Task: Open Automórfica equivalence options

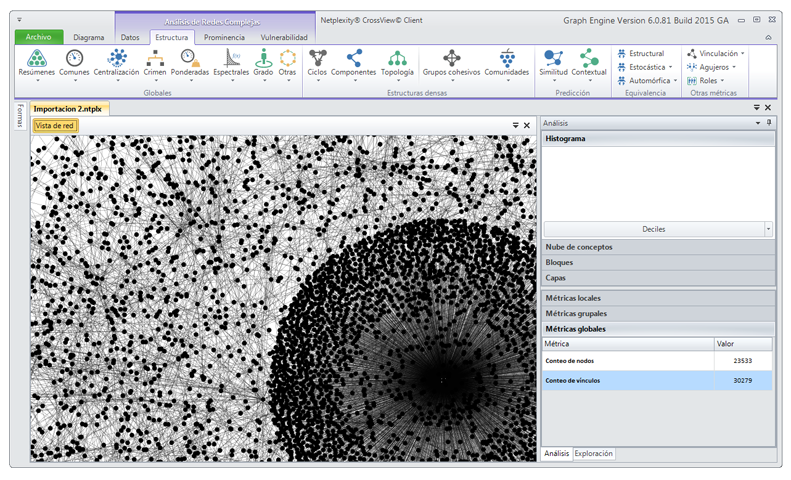Action: (647, 81)
